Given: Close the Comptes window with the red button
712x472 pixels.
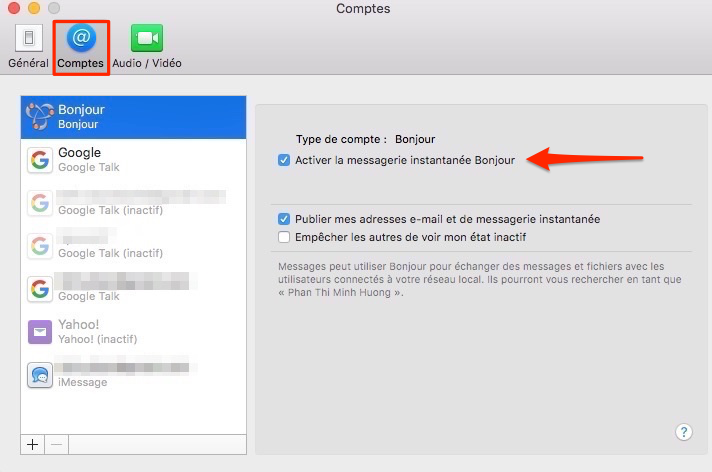Looking at the screenshot, I should click(14, 8).
